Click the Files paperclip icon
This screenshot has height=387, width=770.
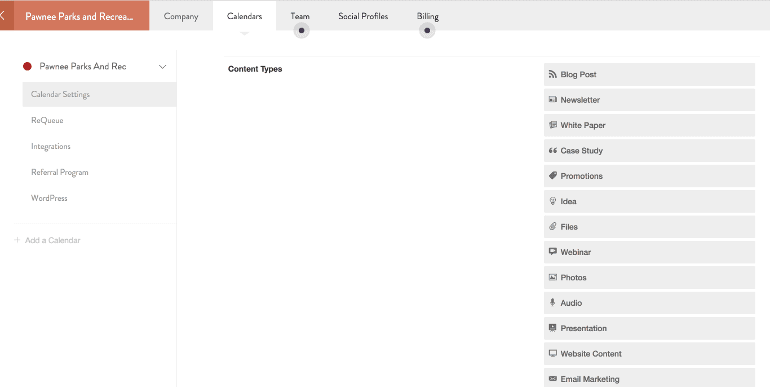coord(552,227)
